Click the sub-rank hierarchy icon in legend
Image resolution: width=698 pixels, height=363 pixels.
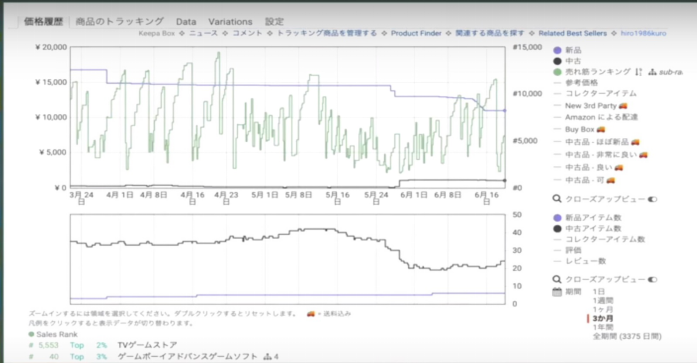point(652,72)
